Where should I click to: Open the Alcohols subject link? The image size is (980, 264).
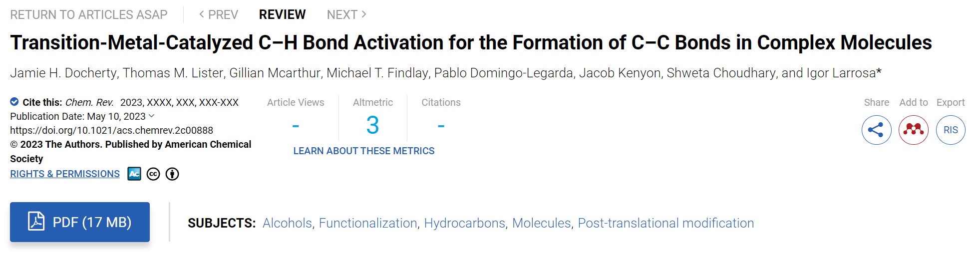point(287,223)
